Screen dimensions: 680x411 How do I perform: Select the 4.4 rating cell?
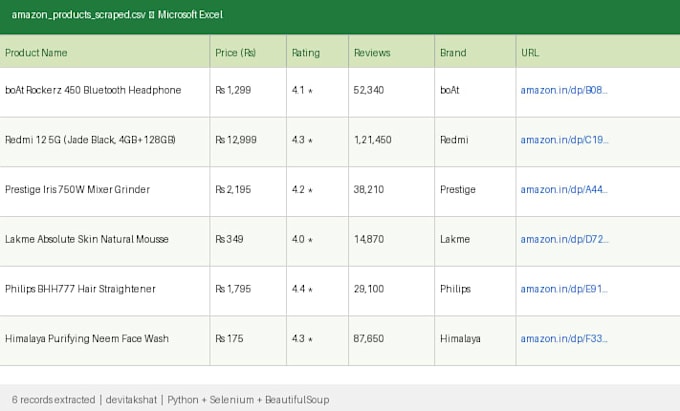317,291
